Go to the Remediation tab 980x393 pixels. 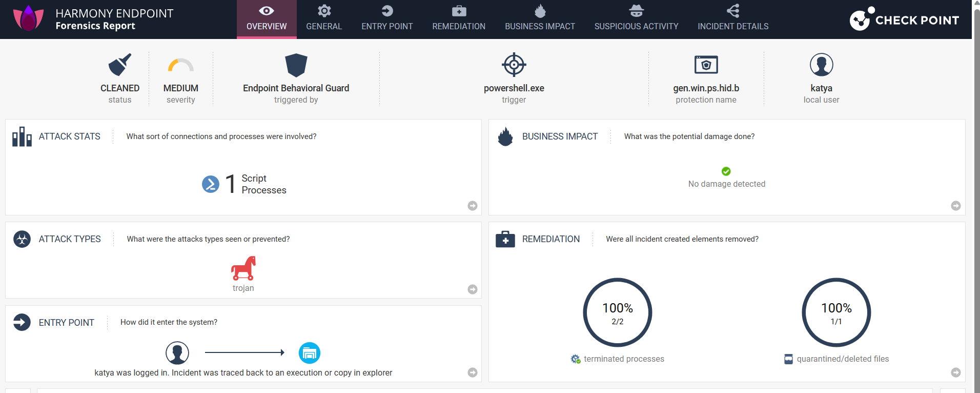tap(459, 19)
